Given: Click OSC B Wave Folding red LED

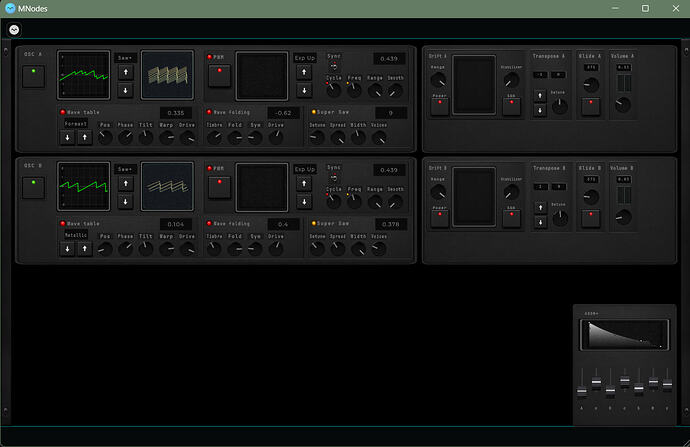Looking at the screenshot, I should (209, 224).
